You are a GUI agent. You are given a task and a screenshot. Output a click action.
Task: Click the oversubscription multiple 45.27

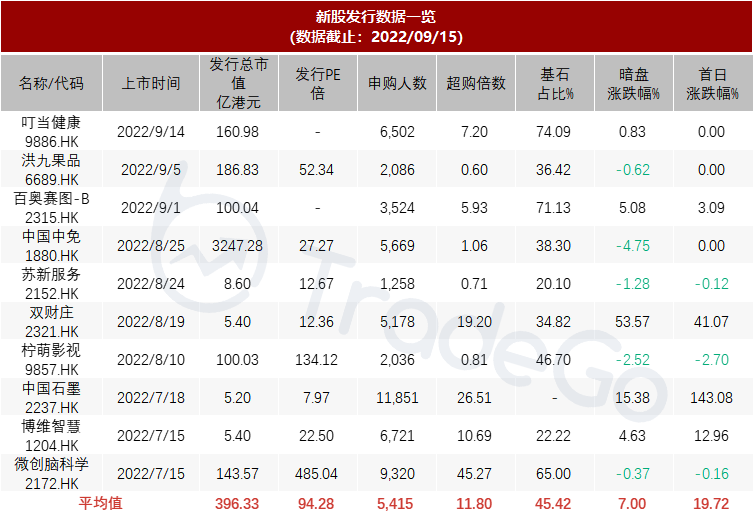[474, 473]
